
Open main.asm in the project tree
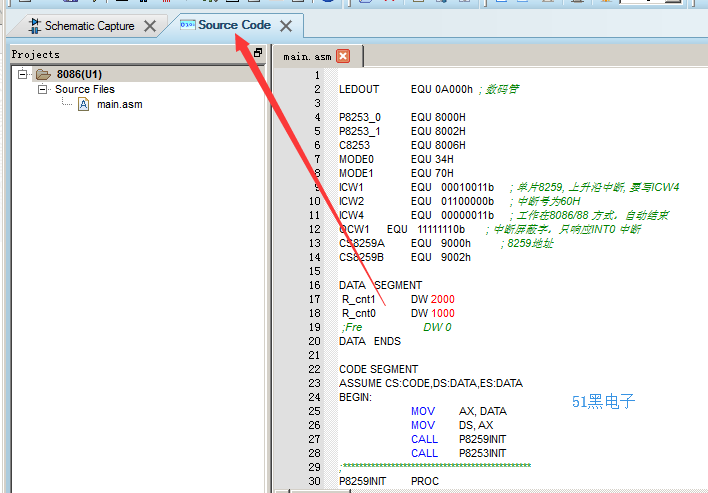pyautogui.click(x=120, y=104)
